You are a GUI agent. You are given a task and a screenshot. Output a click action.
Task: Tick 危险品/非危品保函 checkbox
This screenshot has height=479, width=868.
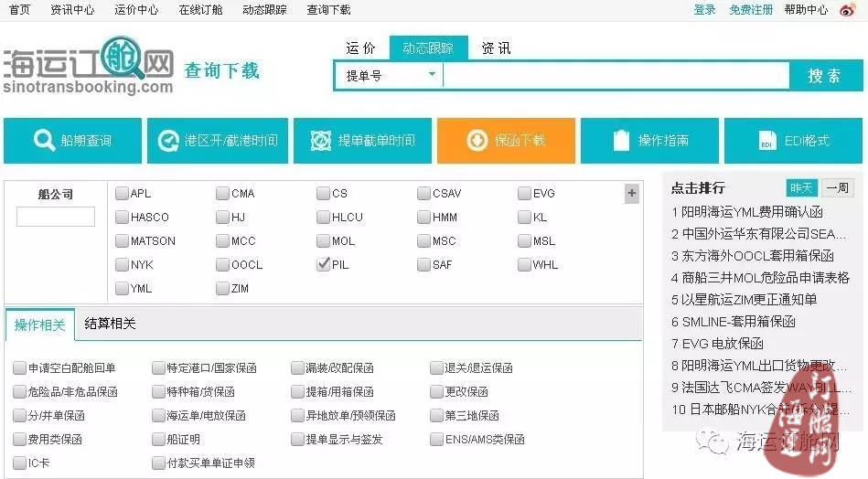(19, 391)
